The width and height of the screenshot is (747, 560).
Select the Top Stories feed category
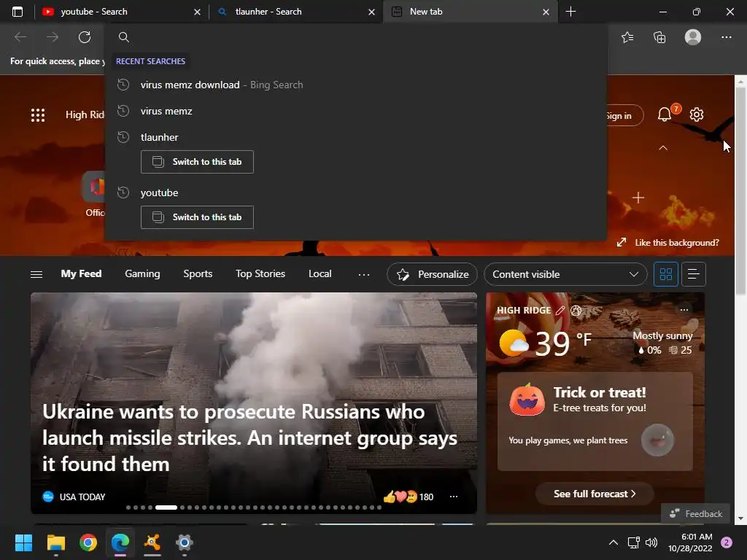(260, 274)
